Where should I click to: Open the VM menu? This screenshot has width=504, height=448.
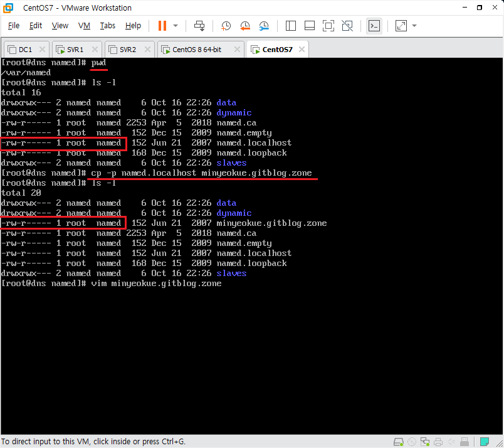84,26
